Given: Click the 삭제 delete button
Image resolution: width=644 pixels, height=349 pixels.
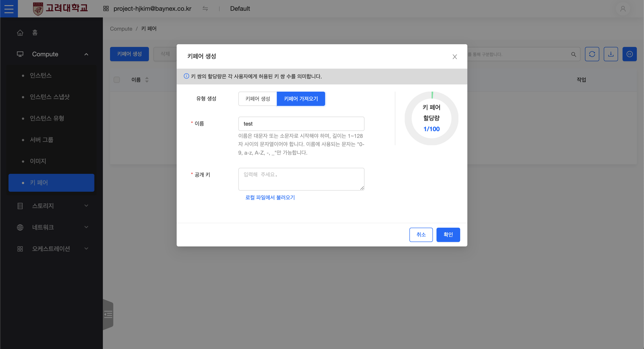Looking at the screenshot, I should coord(165,54).
